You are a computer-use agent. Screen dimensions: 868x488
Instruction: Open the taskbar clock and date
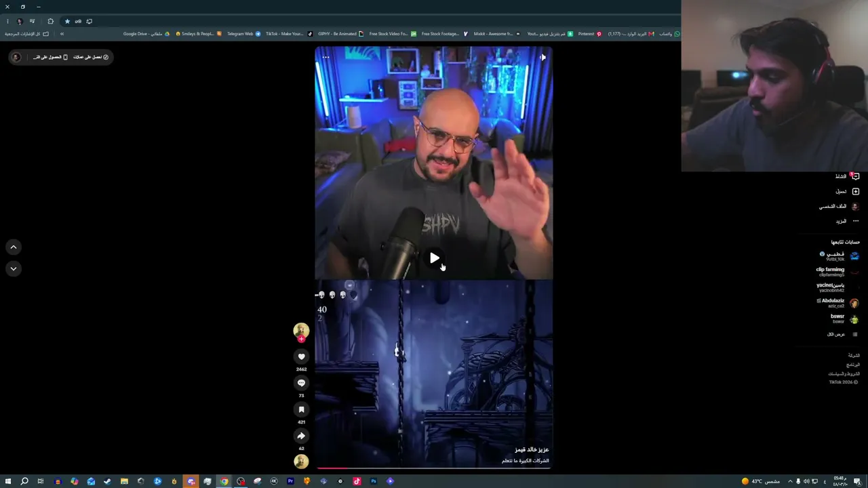[x=841, y=481]
